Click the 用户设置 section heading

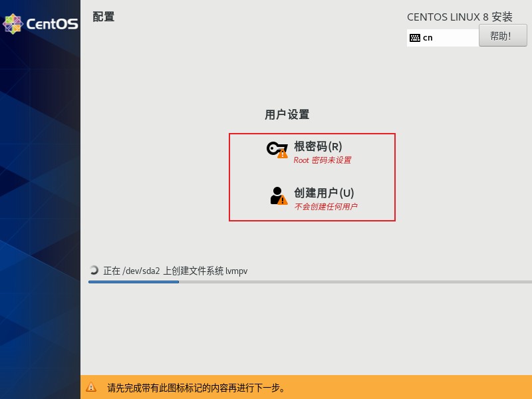(287, 114)
